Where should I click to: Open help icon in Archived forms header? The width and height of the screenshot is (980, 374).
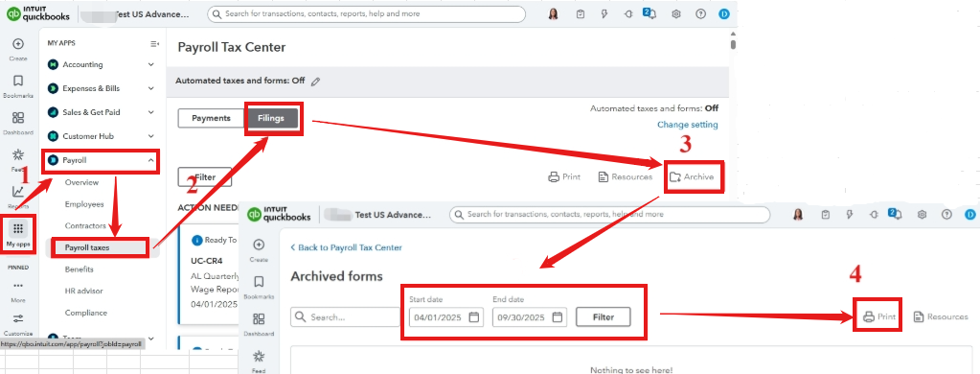click(x=946, y=215)
